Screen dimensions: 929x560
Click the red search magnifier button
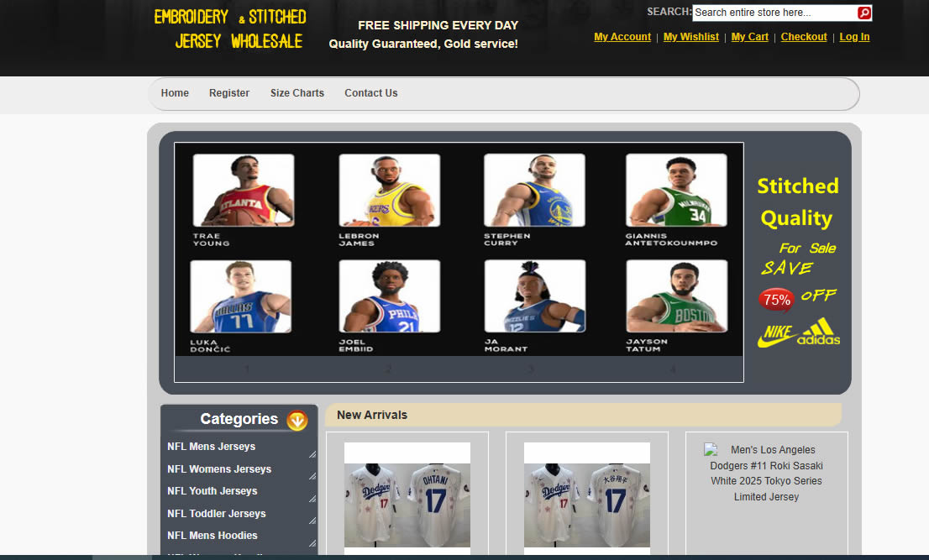pyautogui.click(x=863, y=13)
